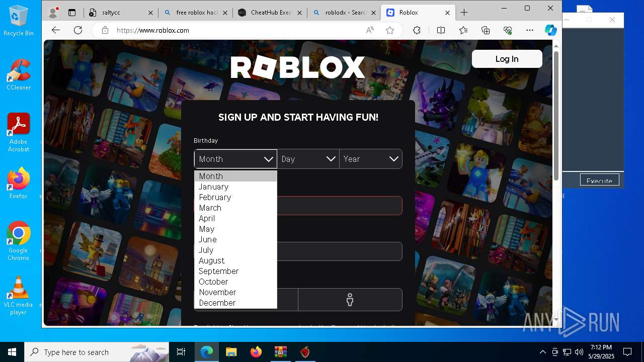
Task: Click the browser Back arrow
Action: 56,30
